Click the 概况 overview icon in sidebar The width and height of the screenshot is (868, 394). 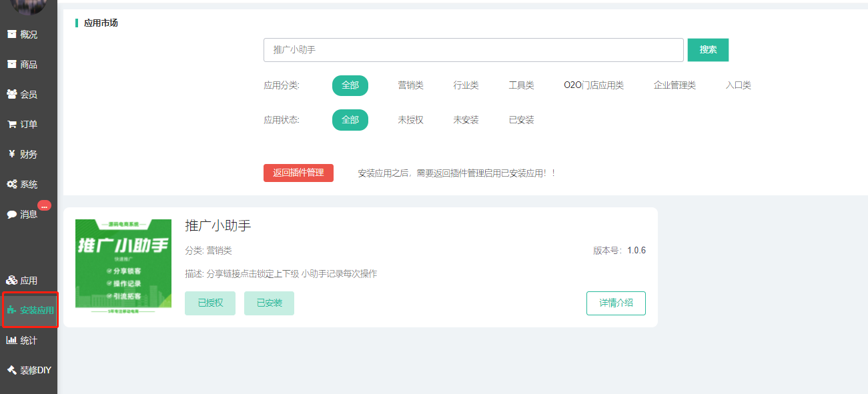(11, 35)
